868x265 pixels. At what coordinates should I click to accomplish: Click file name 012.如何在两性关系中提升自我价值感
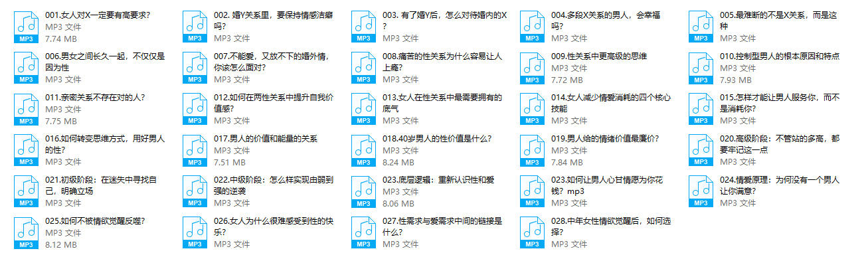274,103
